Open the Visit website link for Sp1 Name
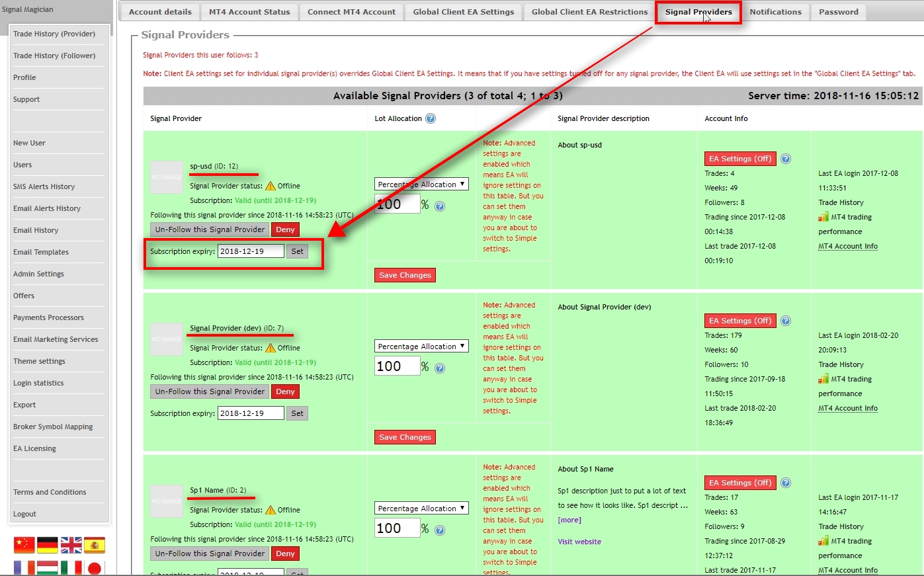 579,542
